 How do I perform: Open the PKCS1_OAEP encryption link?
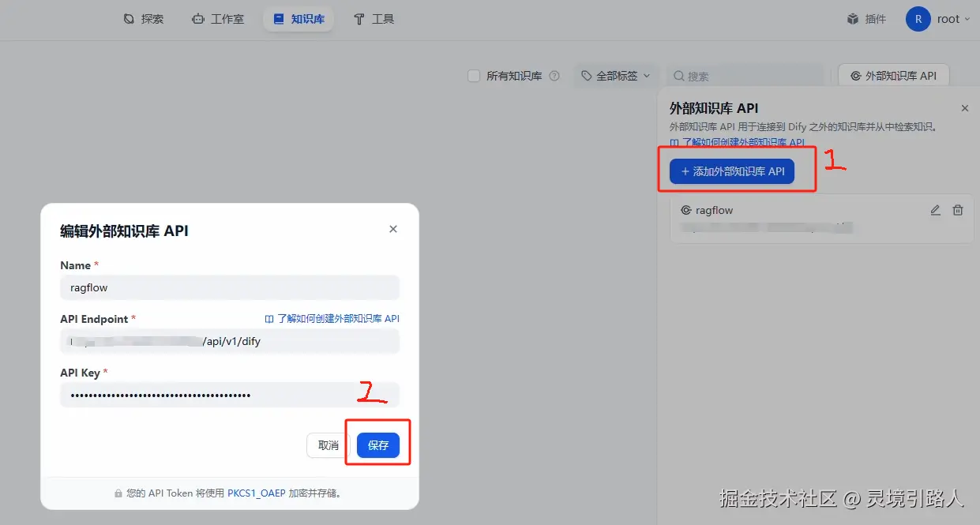(256, 492)
